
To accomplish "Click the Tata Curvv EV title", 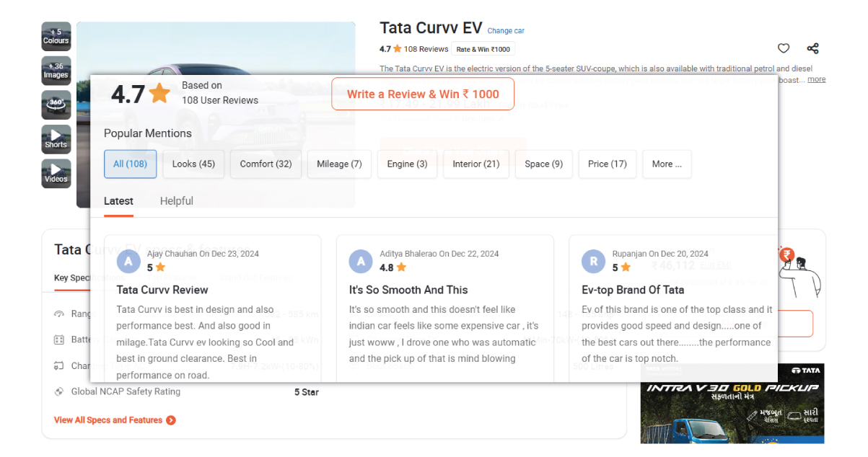I will pos(431,28).
